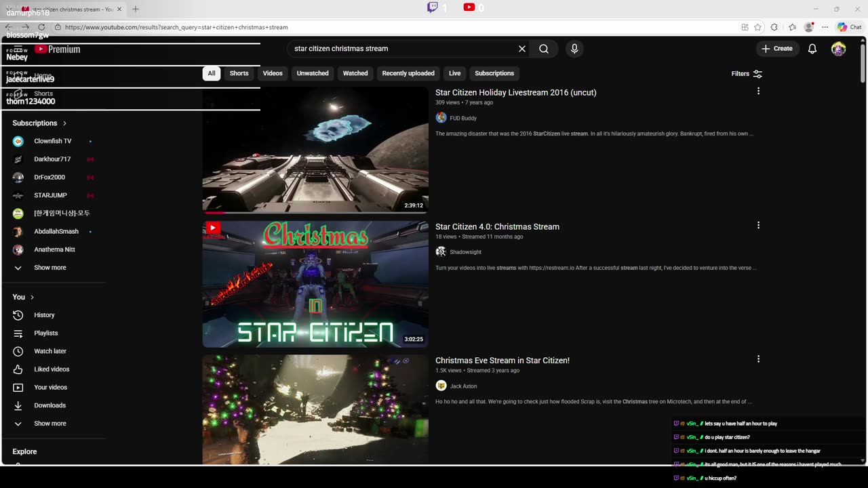Start voice search with the microphone icon
Image resolution: width=868 pixels, height=488 pixels.
[574, 49]
